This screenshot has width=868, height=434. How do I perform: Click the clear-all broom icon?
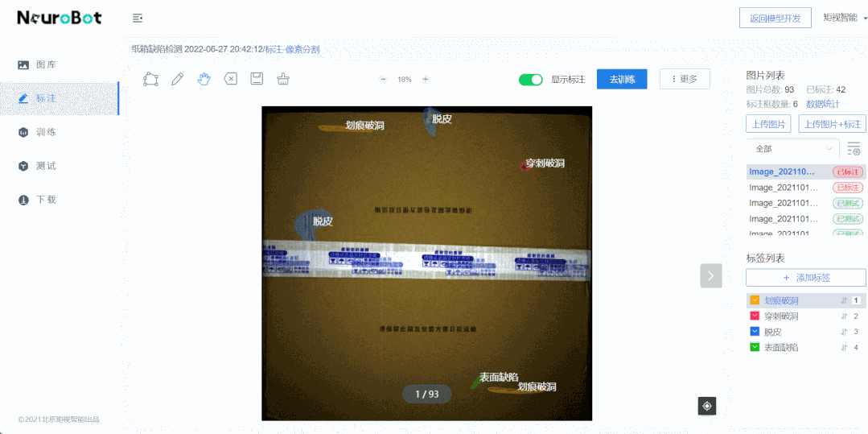click(x=282, y=79)
